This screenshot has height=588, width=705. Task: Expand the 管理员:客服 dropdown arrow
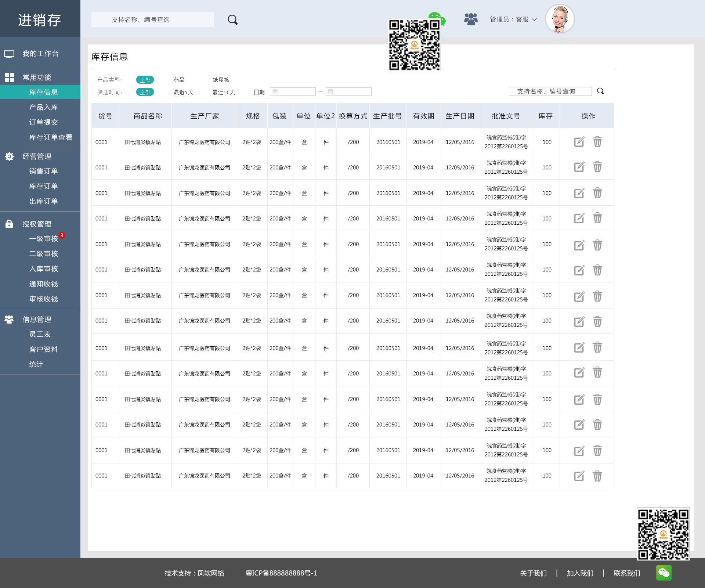click(534, 19)
